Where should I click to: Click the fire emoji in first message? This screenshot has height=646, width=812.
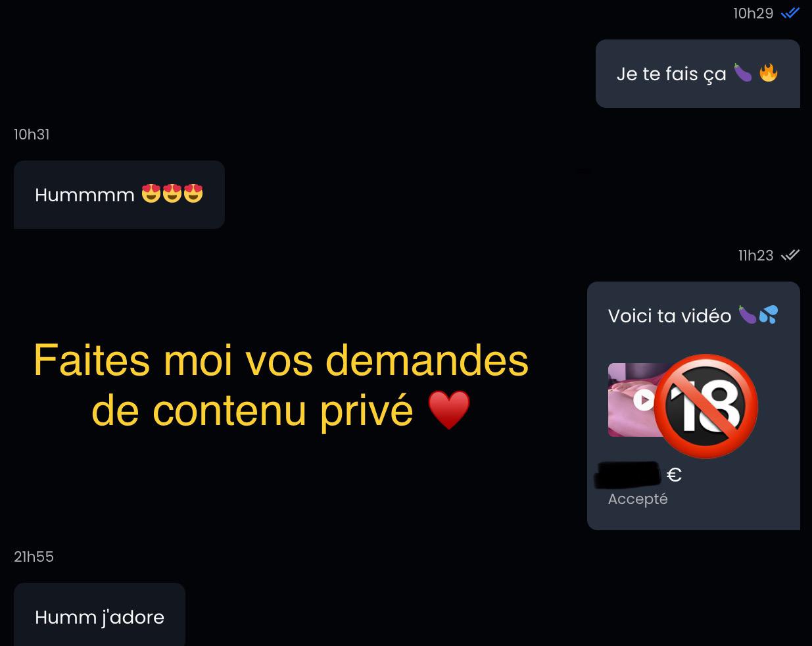coord(768,72)
